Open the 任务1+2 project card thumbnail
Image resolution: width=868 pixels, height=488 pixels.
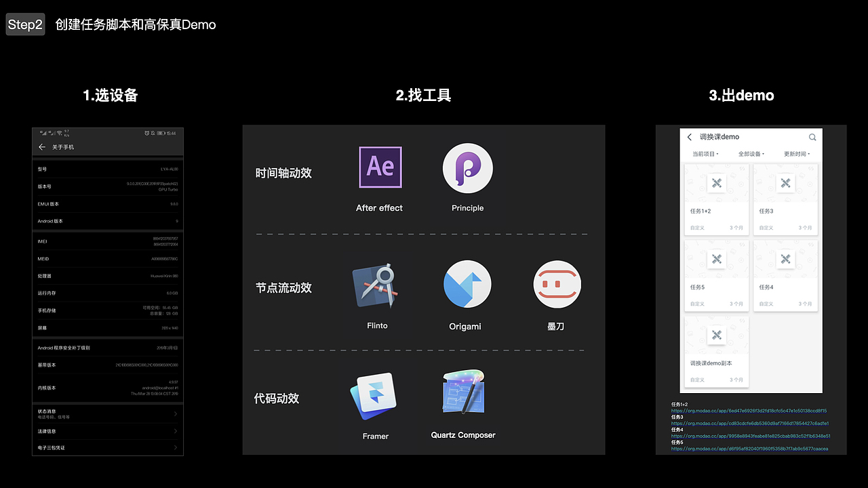[717, 183]
